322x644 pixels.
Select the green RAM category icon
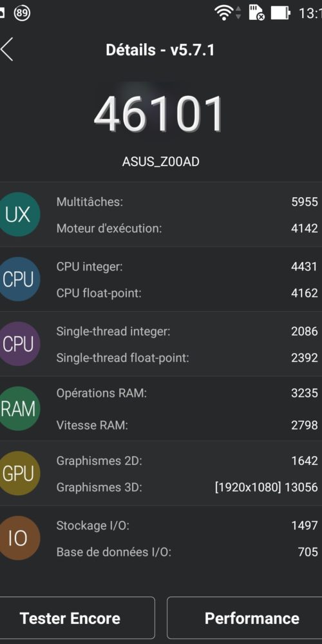pyautogui.click(x=17, y=409)
